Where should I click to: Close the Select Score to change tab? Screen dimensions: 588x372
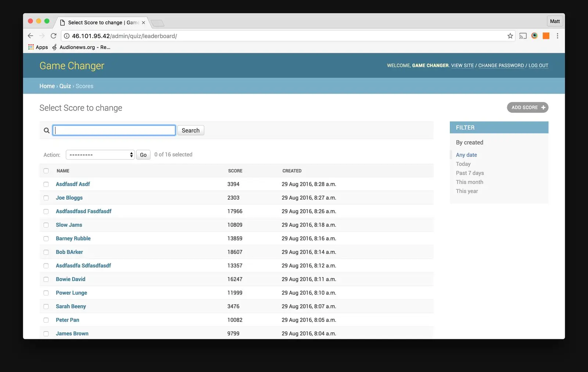click(x=143, y=23)
